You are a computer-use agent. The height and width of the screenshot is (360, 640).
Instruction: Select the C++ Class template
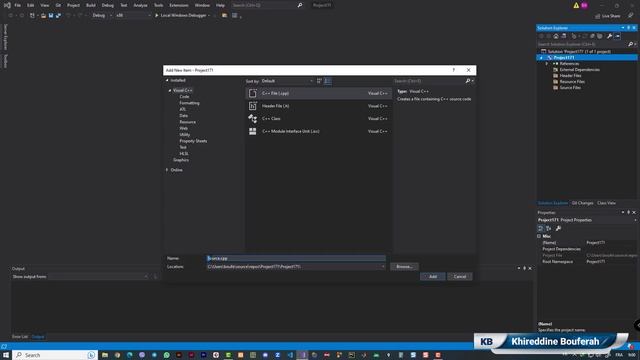pos(318,119)
